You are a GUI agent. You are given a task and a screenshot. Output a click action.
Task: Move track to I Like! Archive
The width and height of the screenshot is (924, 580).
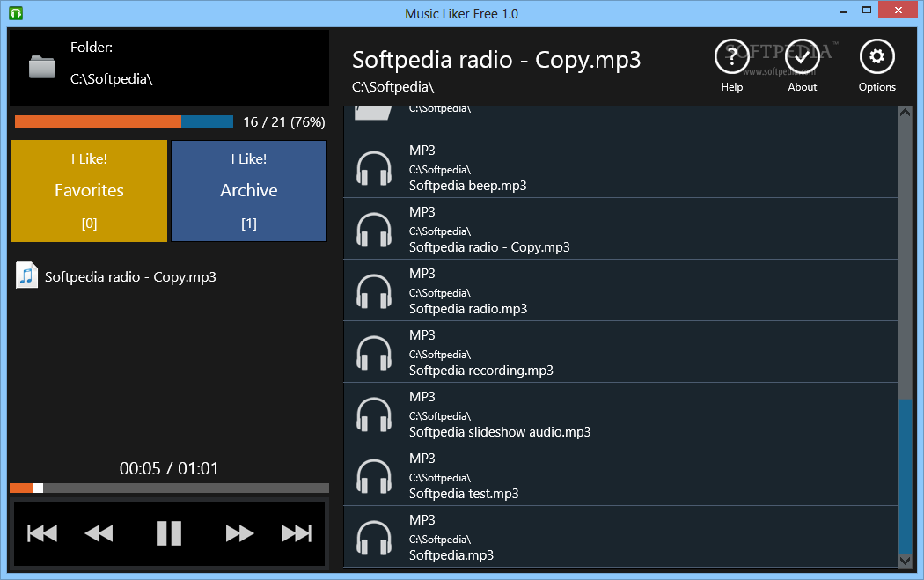tap(249, 191)
